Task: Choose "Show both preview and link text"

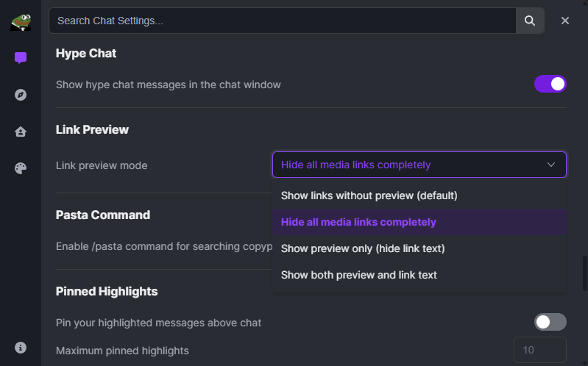Action: (358, 275)
